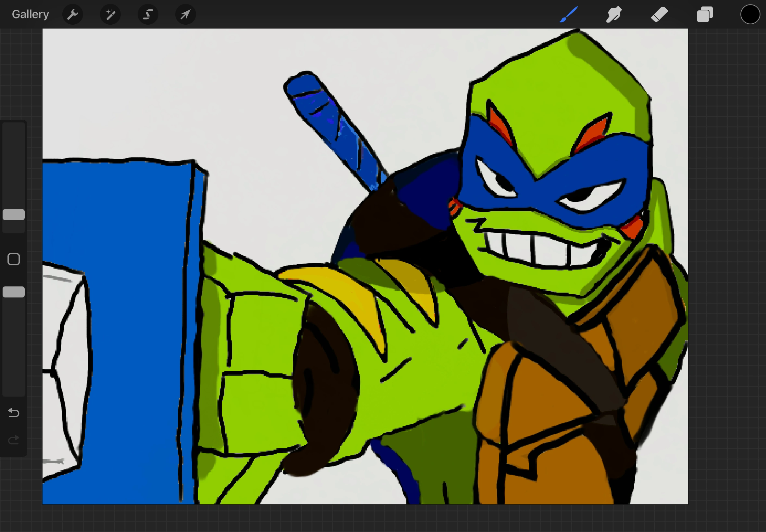
Task: Open the active color picker
Action: pos(750,14)
